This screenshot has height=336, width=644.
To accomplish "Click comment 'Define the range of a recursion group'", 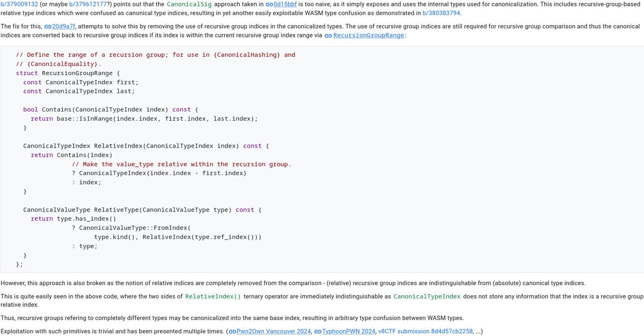I will pyautogui.click(x=156, y=55).
